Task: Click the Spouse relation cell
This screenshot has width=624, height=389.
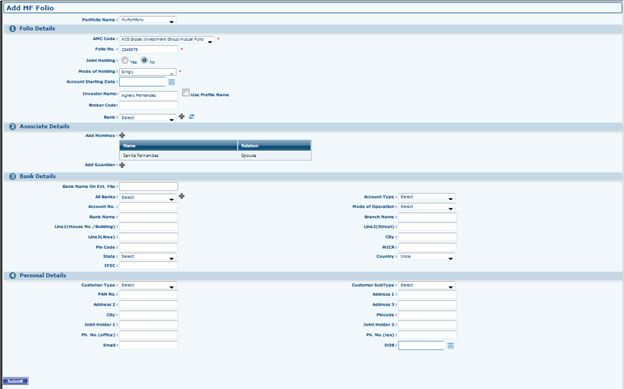Action: [274, 155]
